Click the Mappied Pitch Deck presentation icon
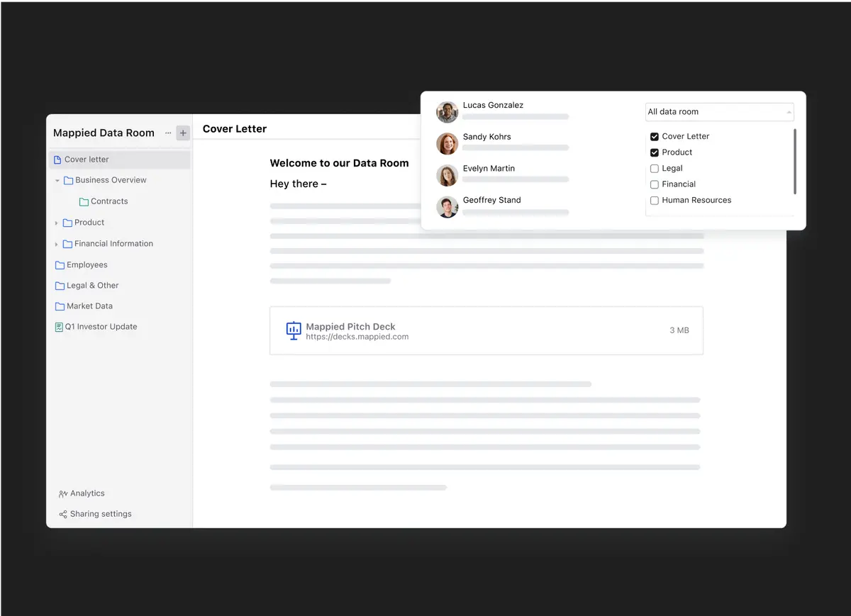 [x=294, y=330]
